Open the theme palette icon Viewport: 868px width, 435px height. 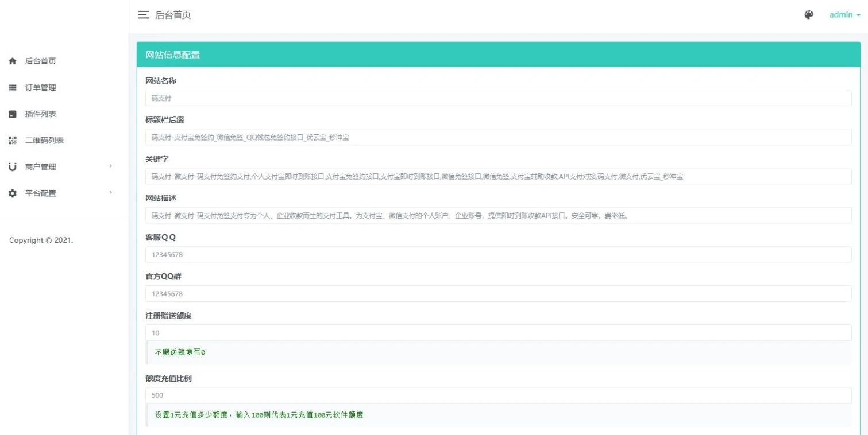point(809,15)
